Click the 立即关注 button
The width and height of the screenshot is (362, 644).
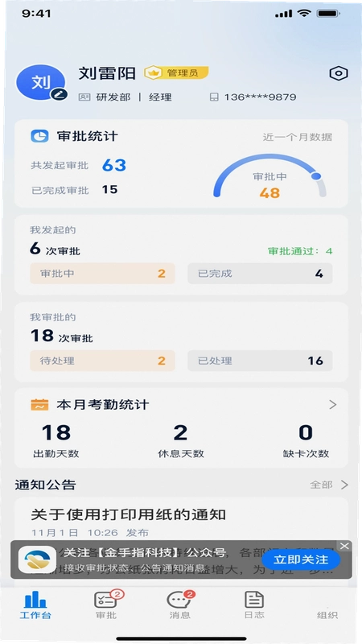pyautogui.click(x=301, y=559)
